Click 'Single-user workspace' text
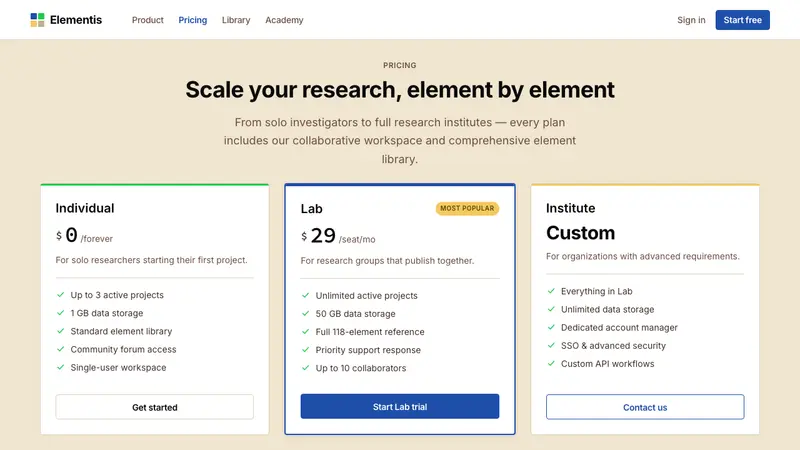Viewport: 800px width, 450px height. (x=118, y=367)
